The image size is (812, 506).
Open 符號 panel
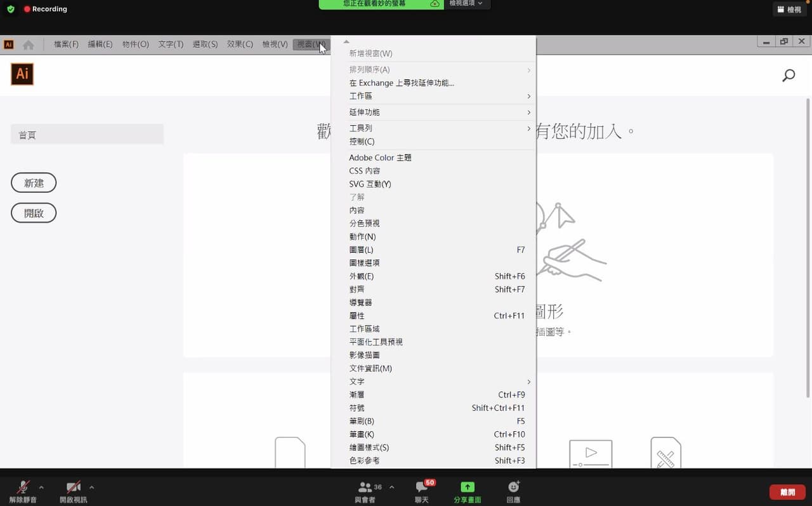click(434, 408)
